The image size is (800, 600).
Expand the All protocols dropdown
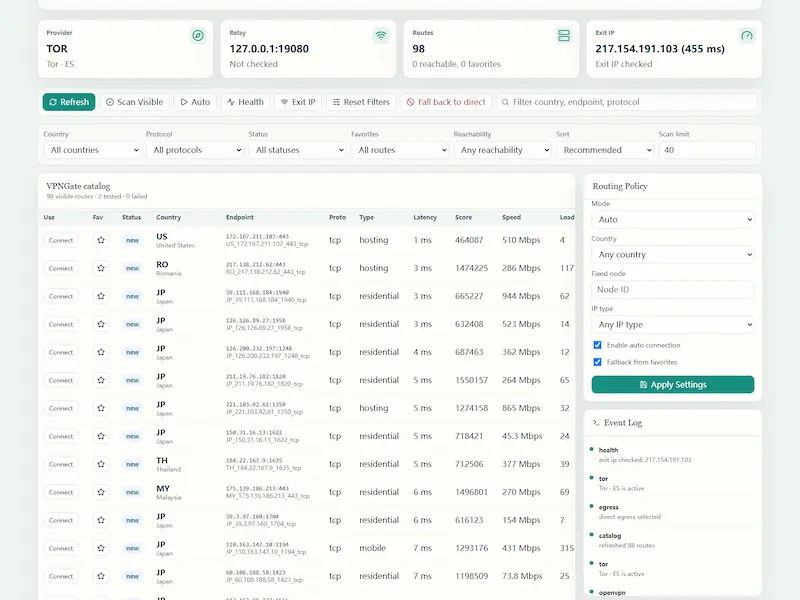coord(195,150)
